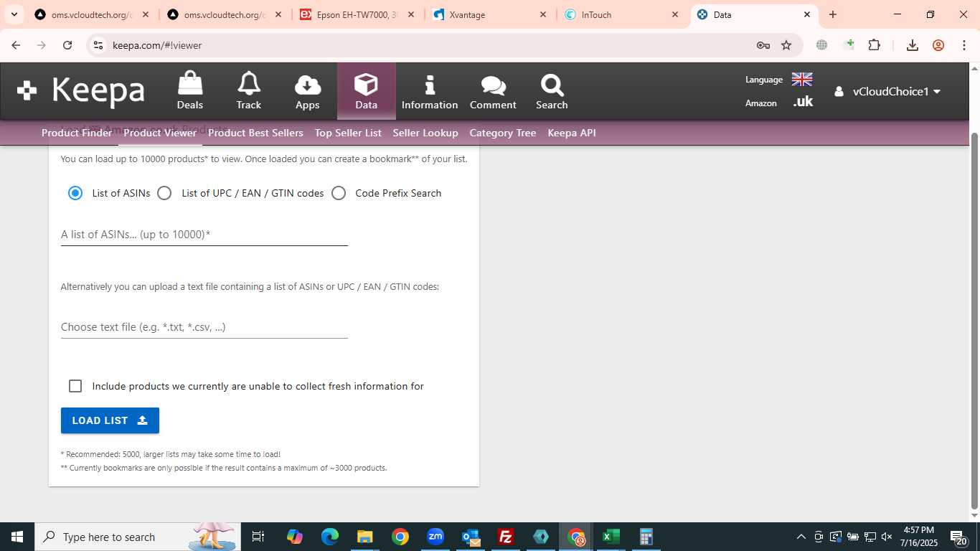Viewport: 980px width, 551px height.
Task: Open Calculator from taskbar
Action: (646, 537)
